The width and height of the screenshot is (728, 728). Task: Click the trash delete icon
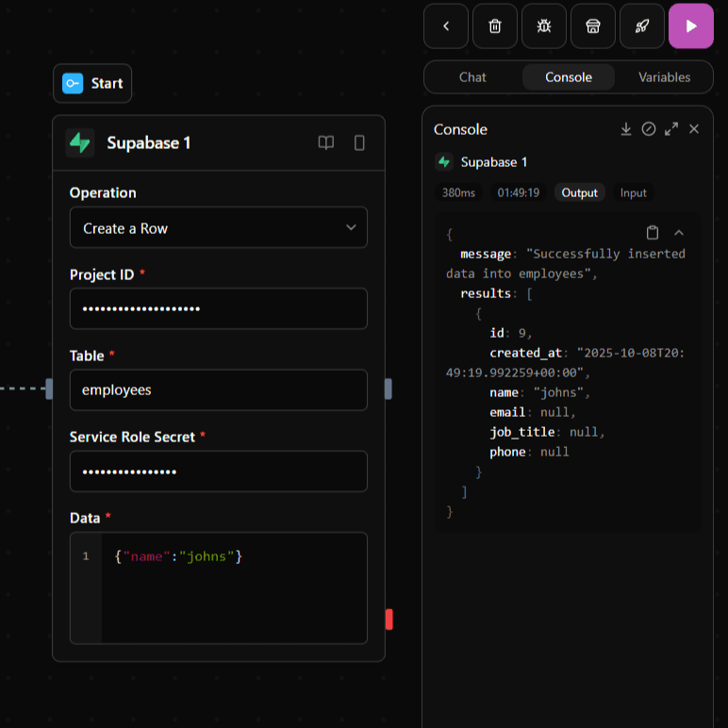click(x=495, y=26)
